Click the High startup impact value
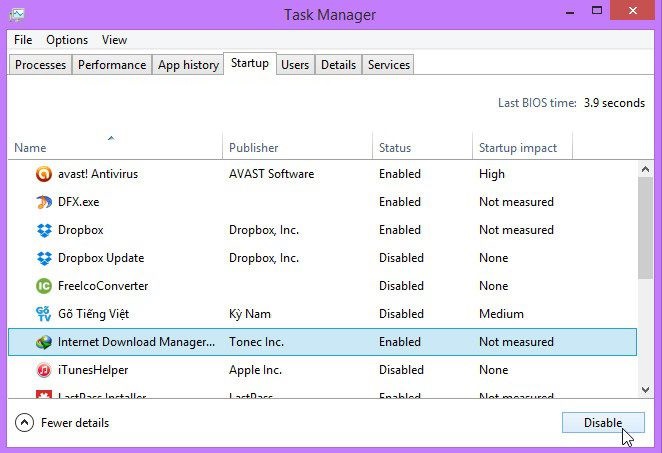 coord(492,174)
